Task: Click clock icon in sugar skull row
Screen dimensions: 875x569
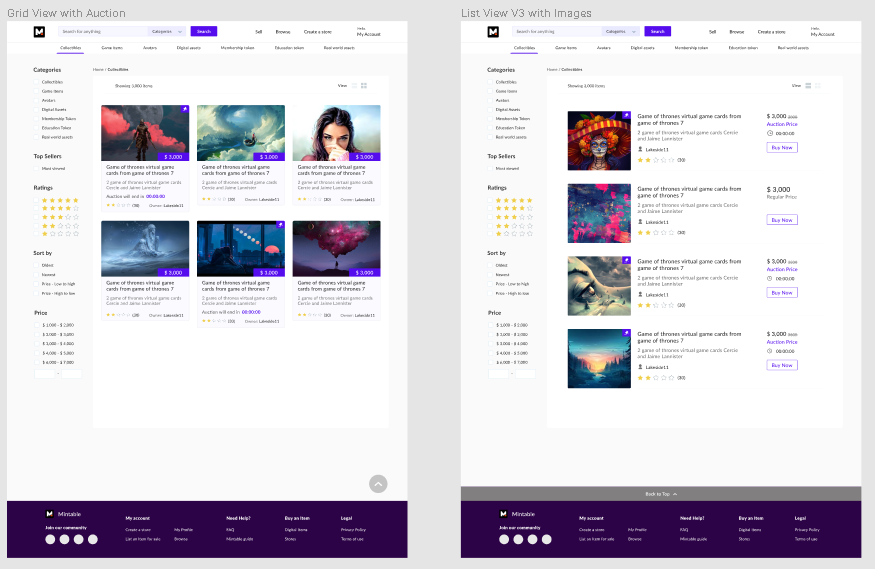Action: pos(770,133)
